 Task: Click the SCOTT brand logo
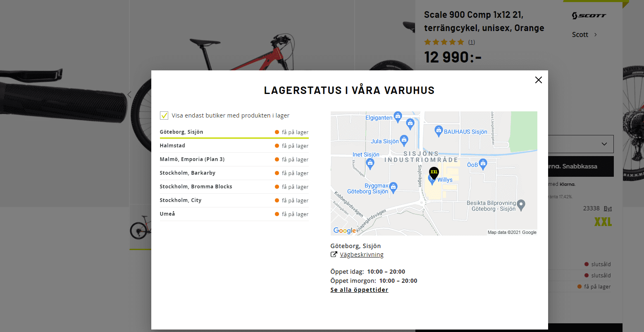[x=589, y=16]
